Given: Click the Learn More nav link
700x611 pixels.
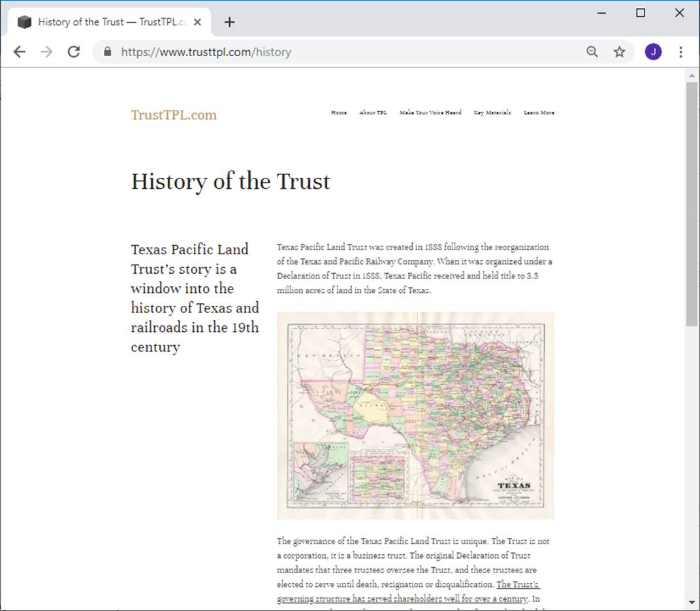Looking at the screenshot, I should [x=539, y=112].
